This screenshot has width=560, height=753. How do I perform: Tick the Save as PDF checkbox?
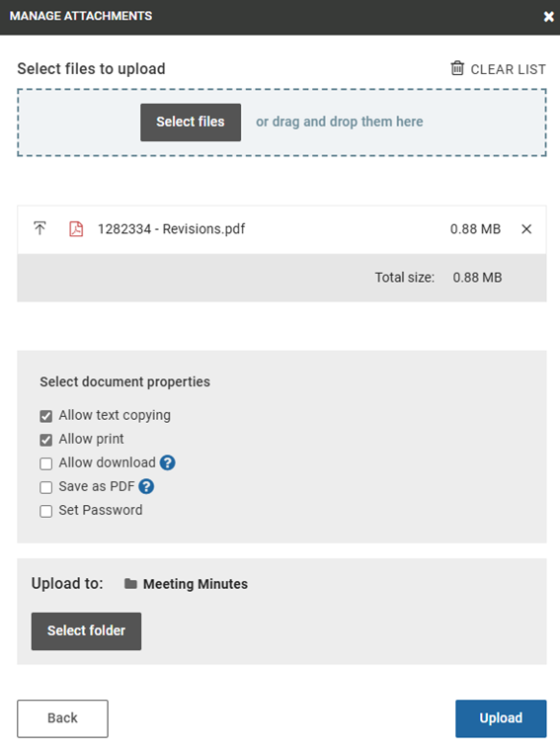(46, 487)
